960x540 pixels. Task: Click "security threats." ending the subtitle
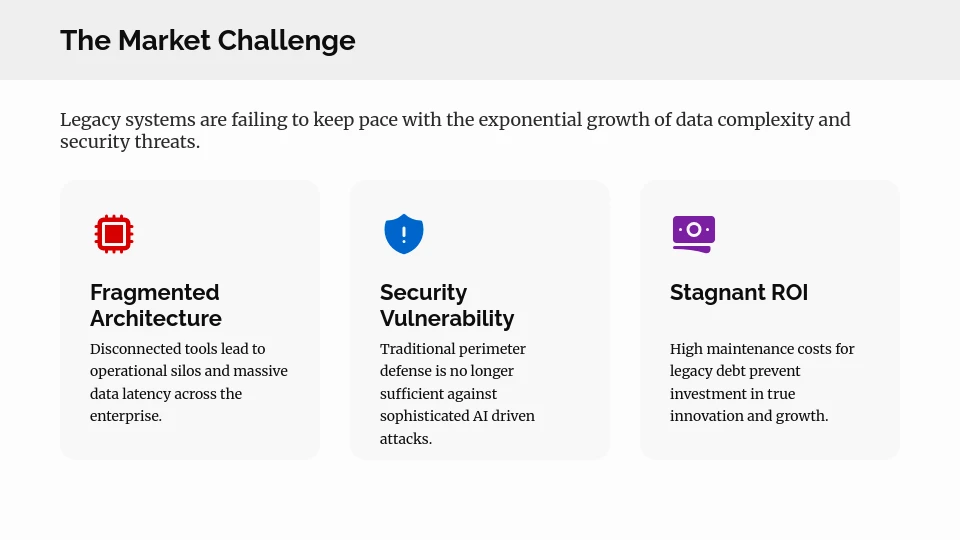tap(130, 142)
